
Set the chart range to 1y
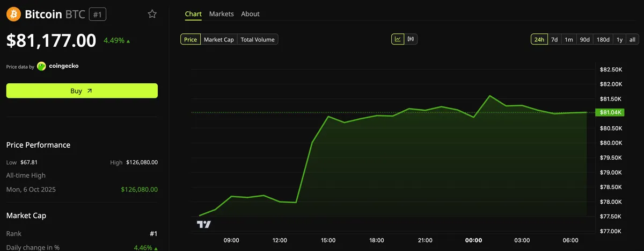pyautogui.click(x=619, y=39)
